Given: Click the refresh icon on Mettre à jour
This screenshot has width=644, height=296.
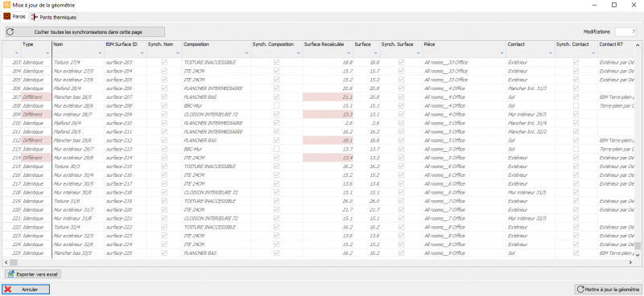Looking at the screenshot, I should [x=580, y=289].
